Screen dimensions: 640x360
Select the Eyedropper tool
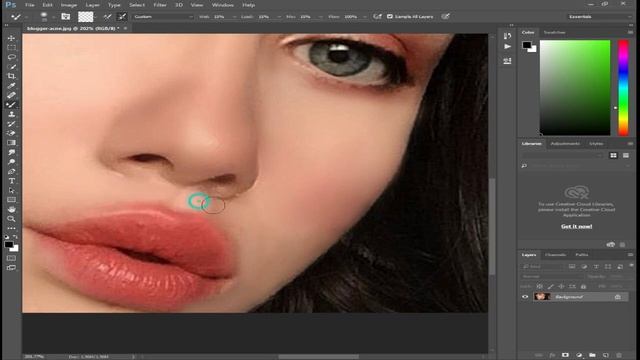point(11,86)
